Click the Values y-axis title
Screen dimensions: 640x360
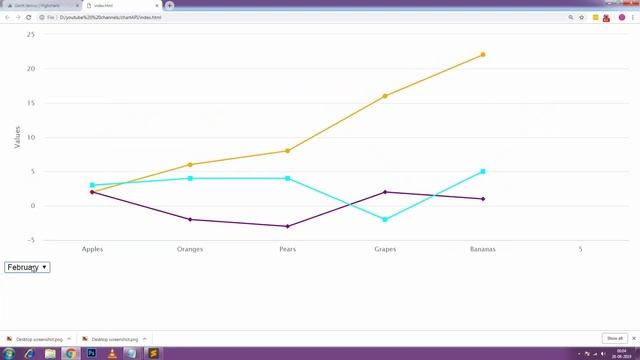pos(17,137)
